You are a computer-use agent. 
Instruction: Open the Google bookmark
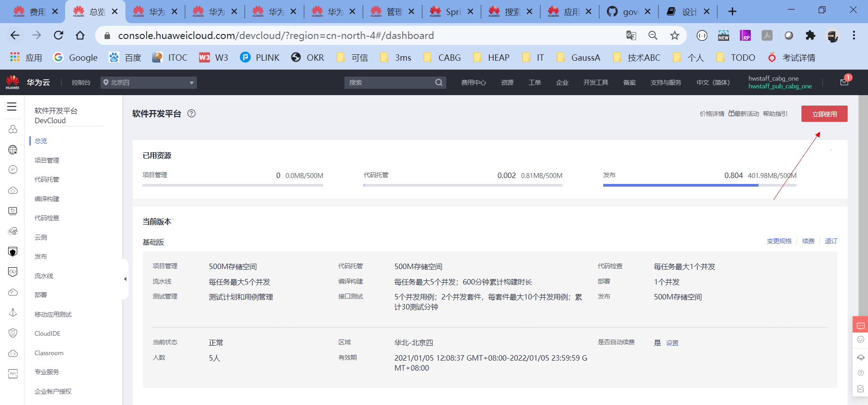[76, 58]
